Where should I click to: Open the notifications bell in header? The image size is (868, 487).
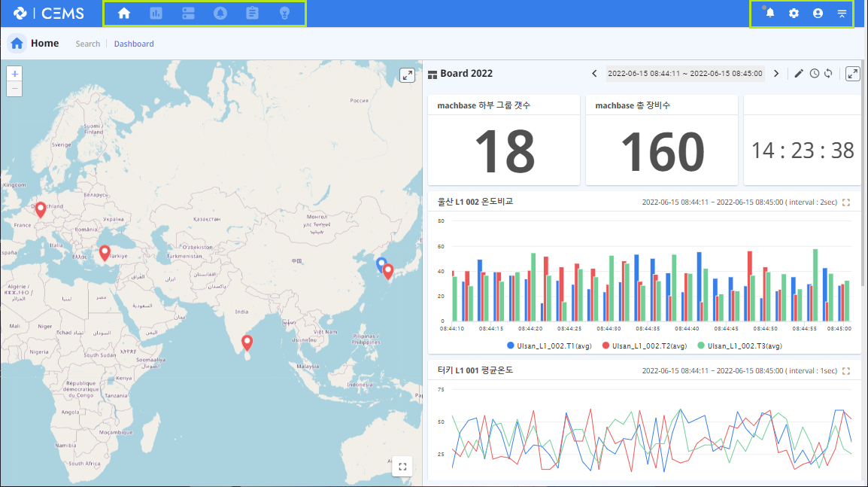[769, 14]
